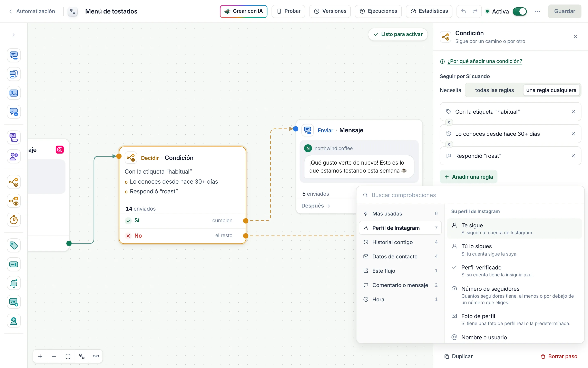Close the Condición panel
Screen dimensions: 588x368
pos(575,37)
